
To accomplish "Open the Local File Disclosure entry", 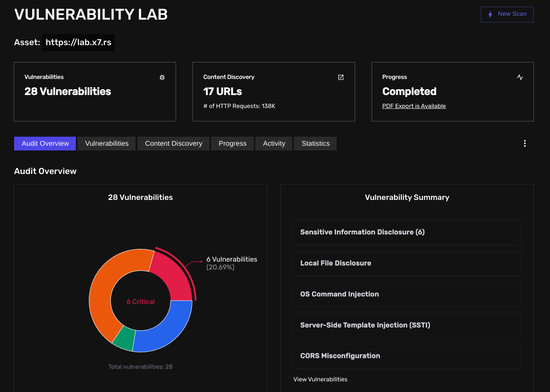I will [x=407, y=264].
